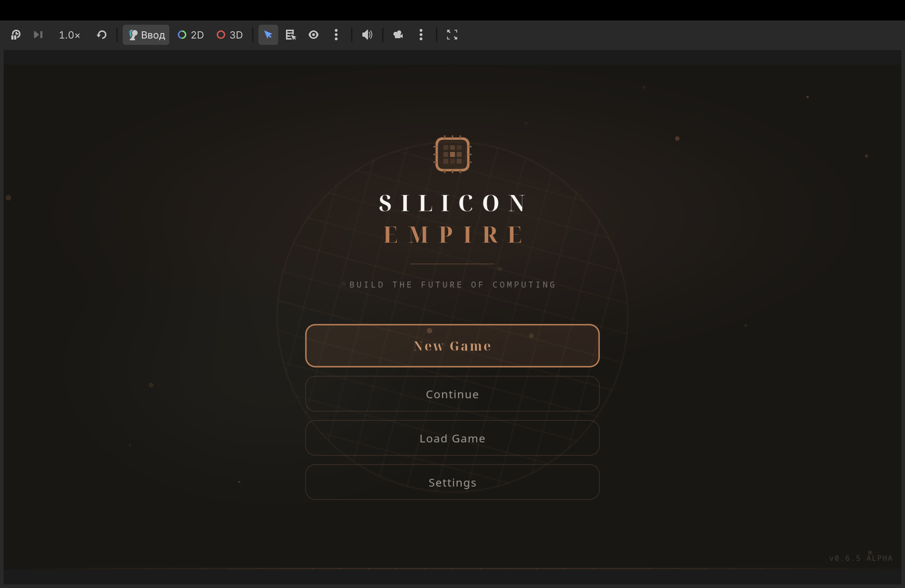The height and width of the screenshot is (588, 905).
Task: Open selection options three-dot menu
Action: (336, 35)
